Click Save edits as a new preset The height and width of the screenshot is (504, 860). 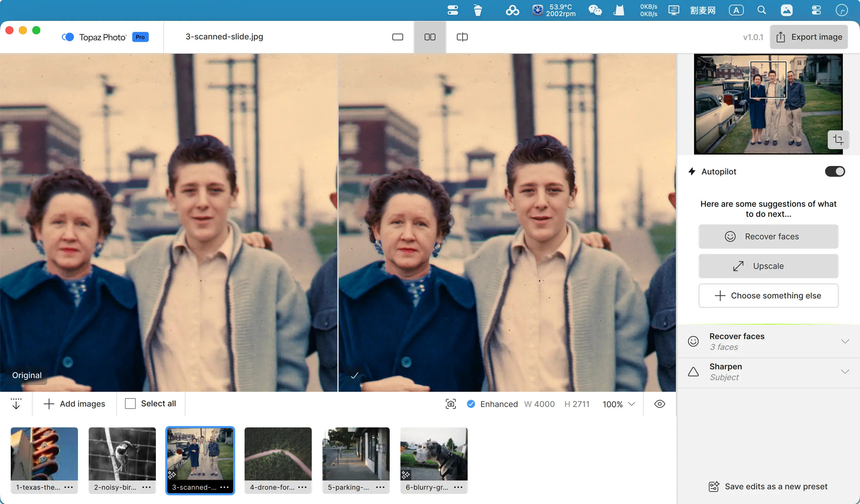pyautogui.click(x=768, y=486)
